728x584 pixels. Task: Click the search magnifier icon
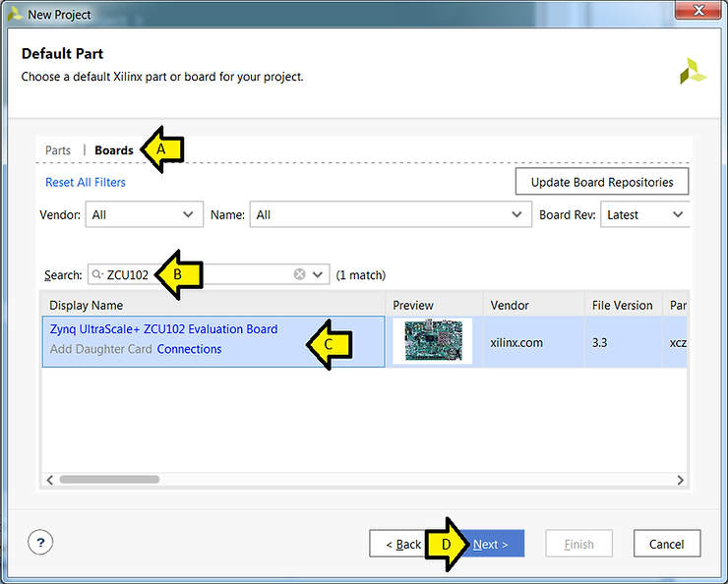pos(97,275)
